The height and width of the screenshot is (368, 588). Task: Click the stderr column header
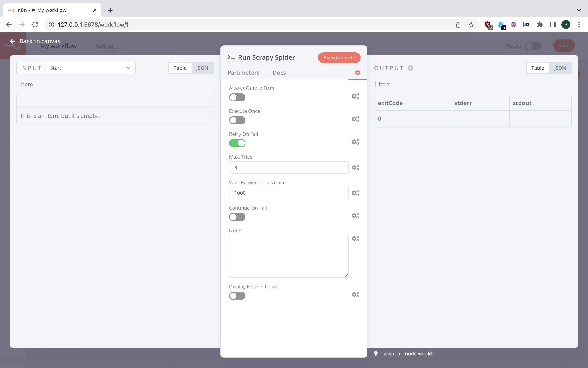coord(480,103)
